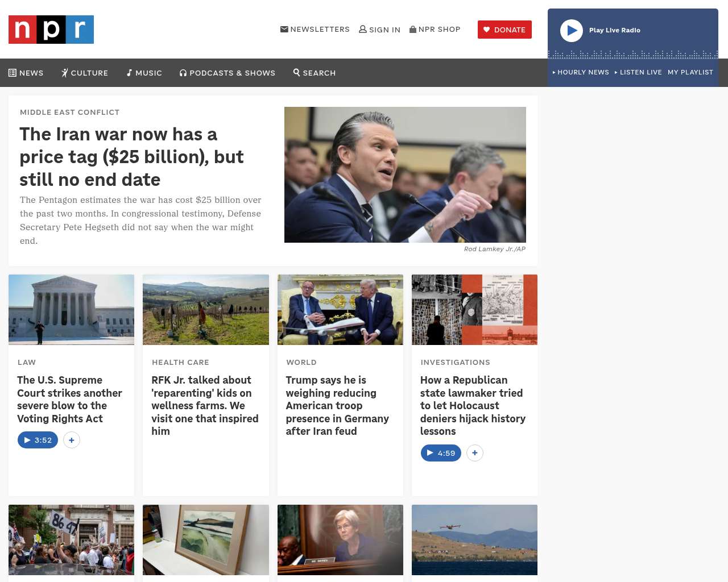Select Hourly News in player
This screenshot has width=728, height=582.
click(x=581, y=72)
